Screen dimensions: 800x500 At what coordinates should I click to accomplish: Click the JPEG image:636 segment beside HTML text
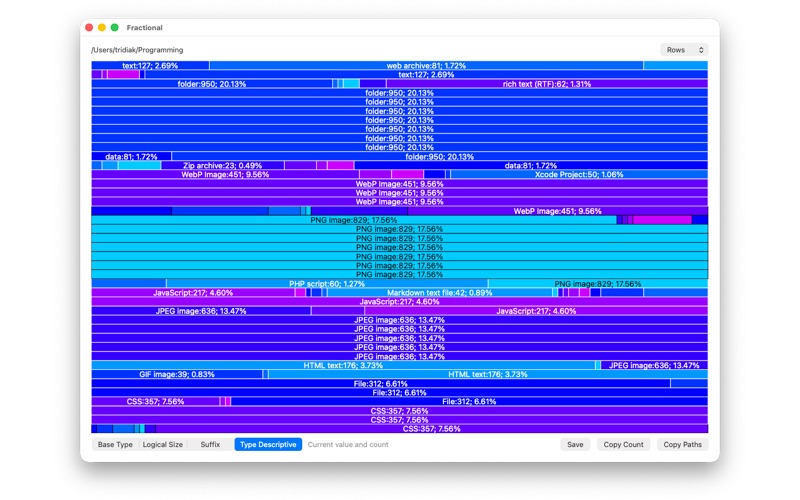tap(654, 365)
